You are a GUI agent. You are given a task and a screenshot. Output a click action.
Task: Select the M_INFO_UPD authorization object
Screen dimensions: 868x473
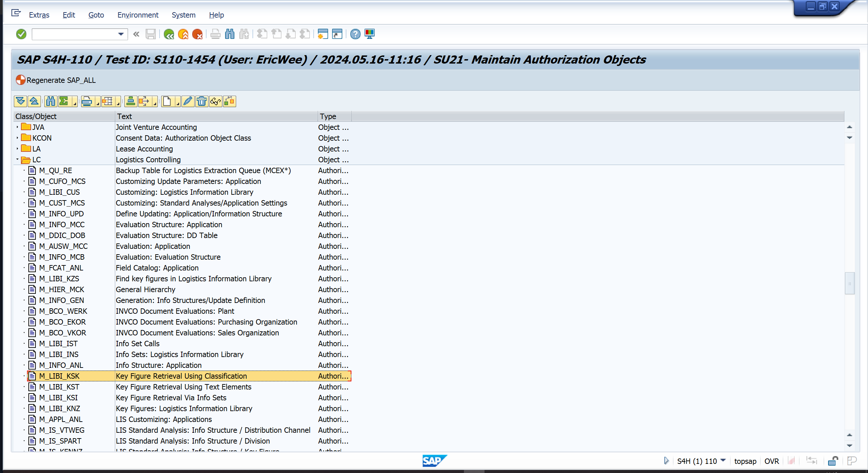61,214
